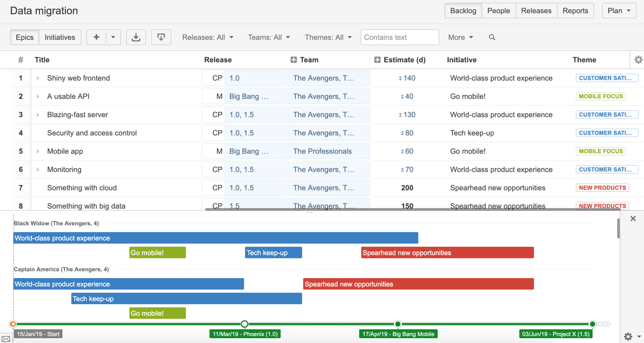Viewport: 644px width, 343px height.
Task: Open the create item dropdown arrow
Action: click(113, 37)
